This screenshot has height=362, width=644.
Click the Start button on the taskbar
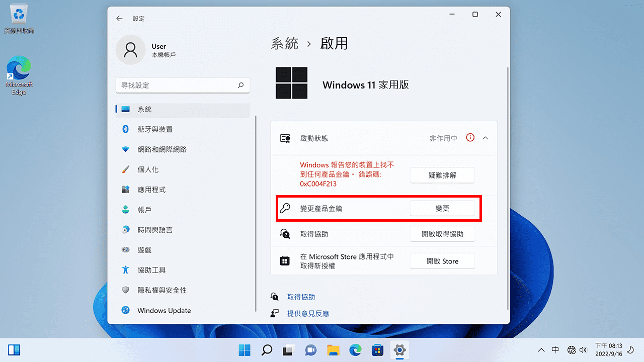[244, 349]
